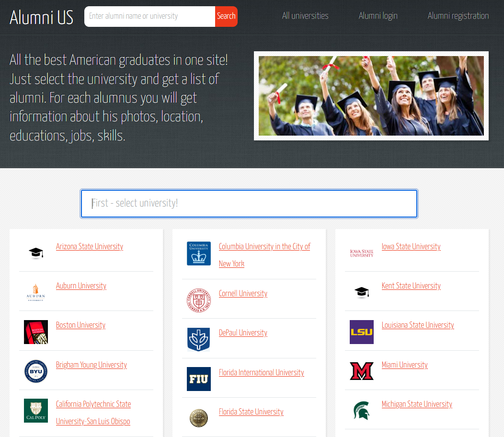Click the Columbia University crown logo
The width and height of the screenshot is (504, 437).
pos(198,253)
